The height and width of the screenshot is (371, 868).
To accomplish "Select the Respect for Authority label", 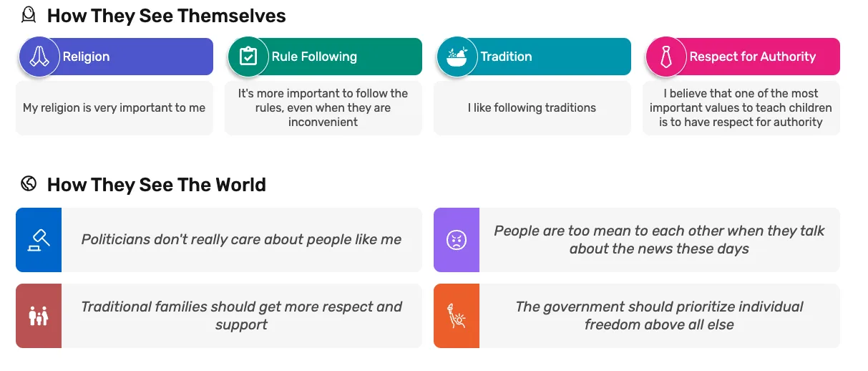I will pos(752,57).
